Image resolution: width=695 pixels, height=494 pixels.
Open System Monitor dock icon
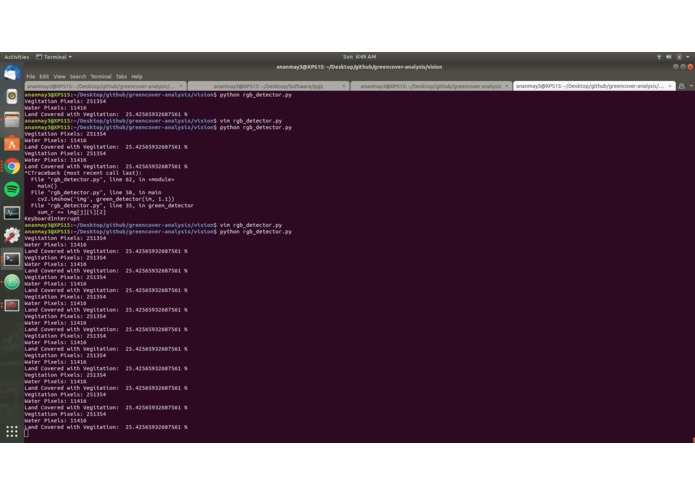pyautogui.click(x=12, y=213)
